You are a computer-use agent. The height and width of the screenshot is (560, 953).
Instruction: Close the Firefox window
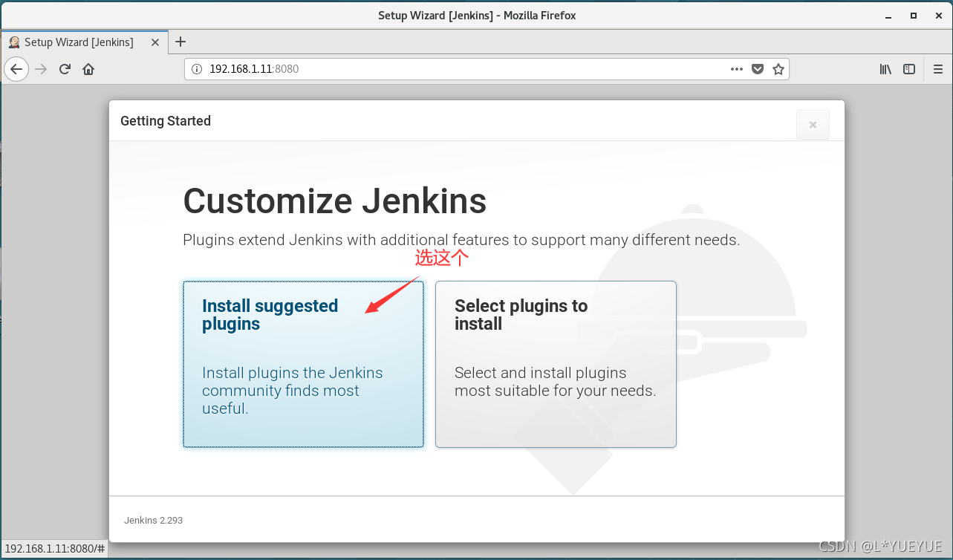[x=938, y=15]
